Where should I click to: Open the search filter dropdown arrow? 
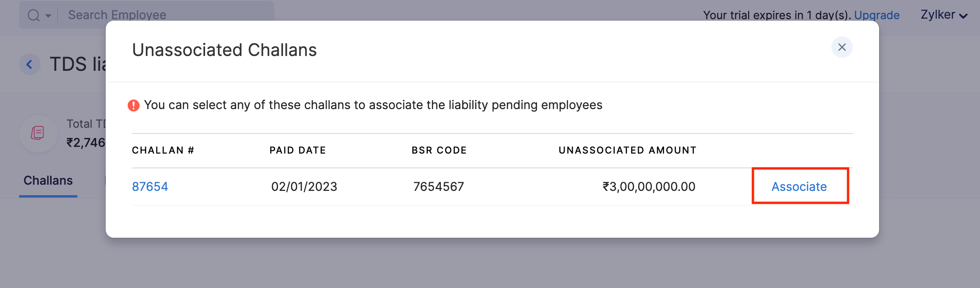[x=48, y=16]
